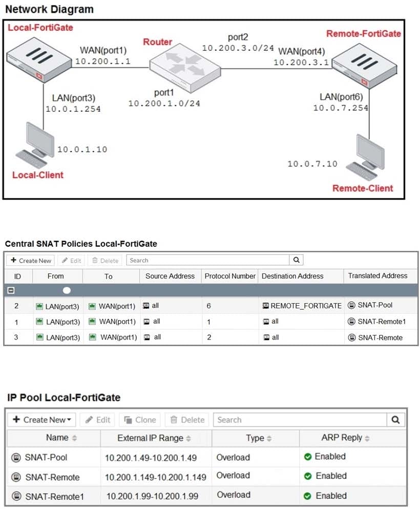420x509 pixels.
Task: Click the SNAT-Remote1 icon in IP Pool list
Action: [16, 496]
